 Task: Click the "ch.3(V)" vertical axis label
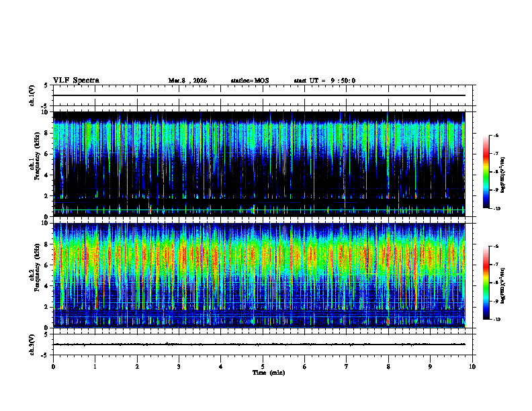click(x=32, y=345)
